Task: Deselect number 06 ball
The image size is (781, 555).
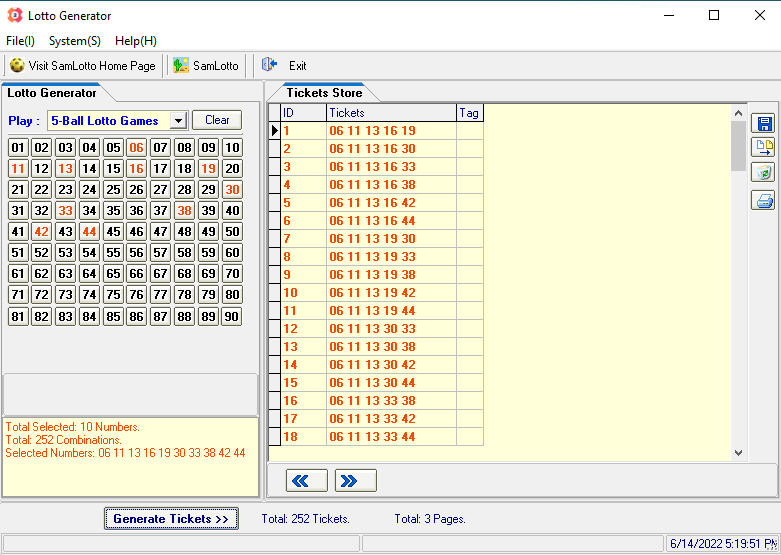Action: coord(136,147)
